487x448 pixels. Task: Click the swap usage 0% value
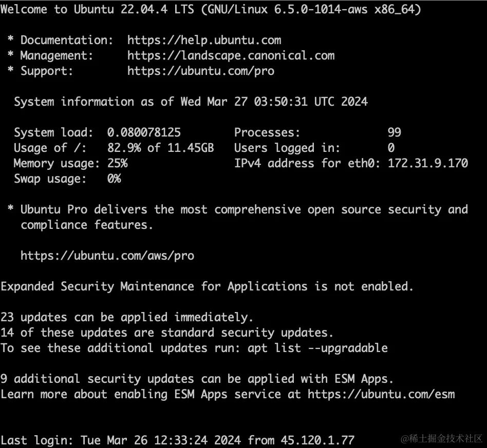pyautogui.click(x=114, y=179)
